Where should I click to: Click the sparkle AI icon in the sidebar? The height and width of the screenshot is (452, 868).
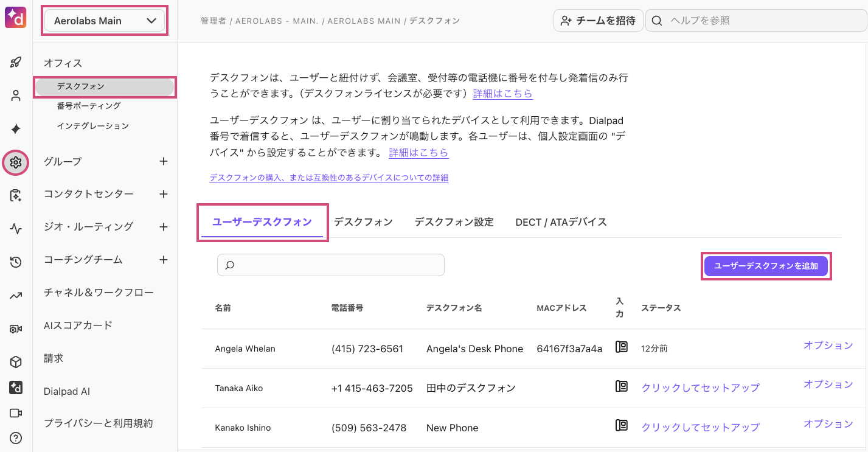tap(15, 128)
